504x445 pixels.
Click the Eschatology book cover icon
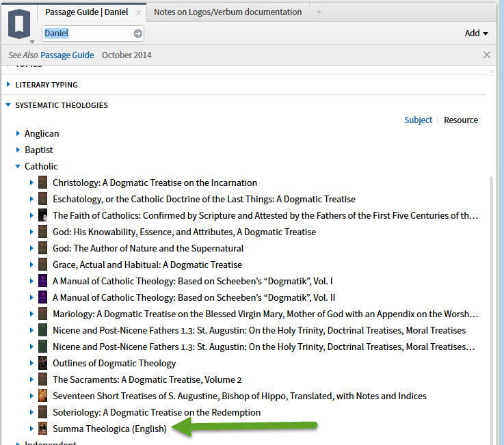(x=43, y=199)
